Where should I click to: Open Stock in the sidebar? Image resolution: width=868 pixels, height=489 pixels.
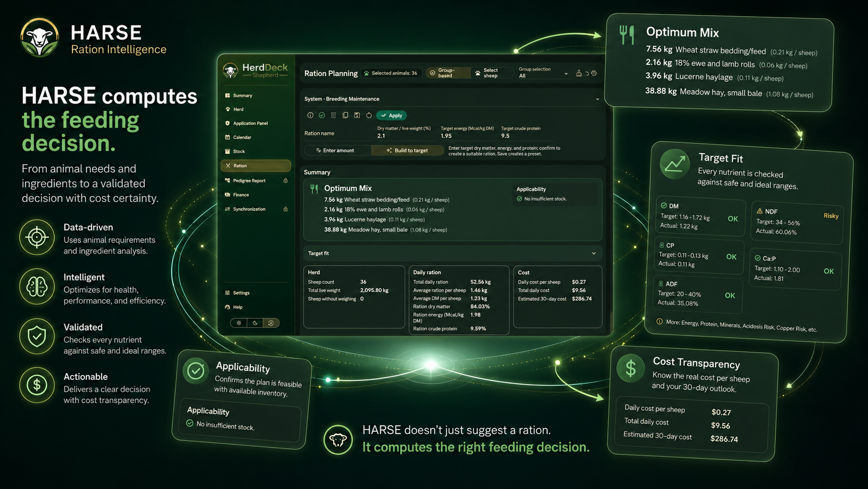(255, 151)
